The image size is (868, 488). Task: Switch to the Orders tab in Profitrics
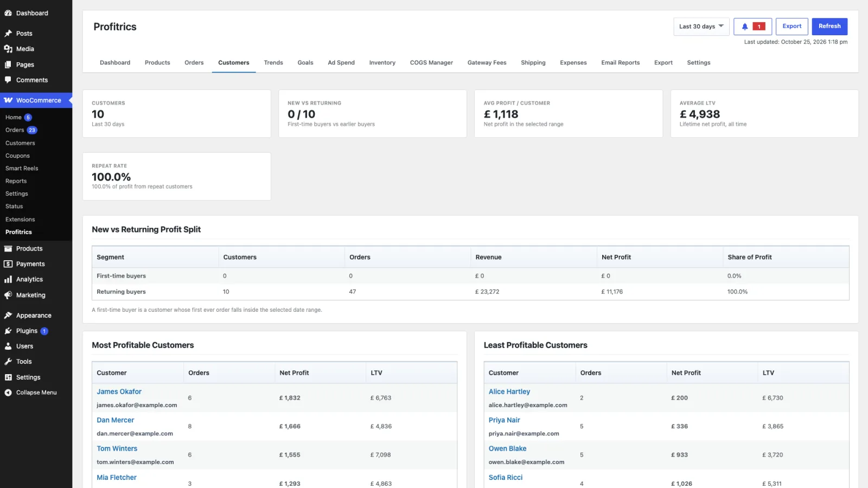194,63
